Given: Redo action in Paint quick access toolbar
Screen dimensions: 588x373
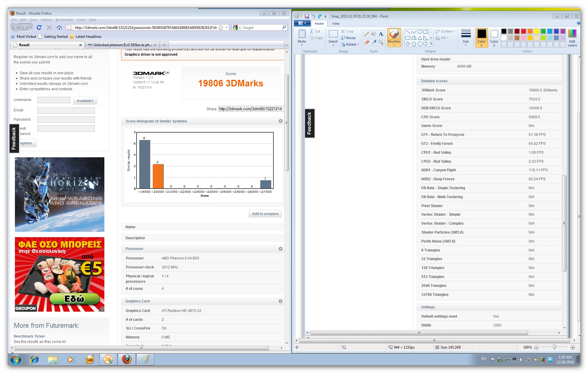Looking at the screenshot, I should click(x=320, y=16).
